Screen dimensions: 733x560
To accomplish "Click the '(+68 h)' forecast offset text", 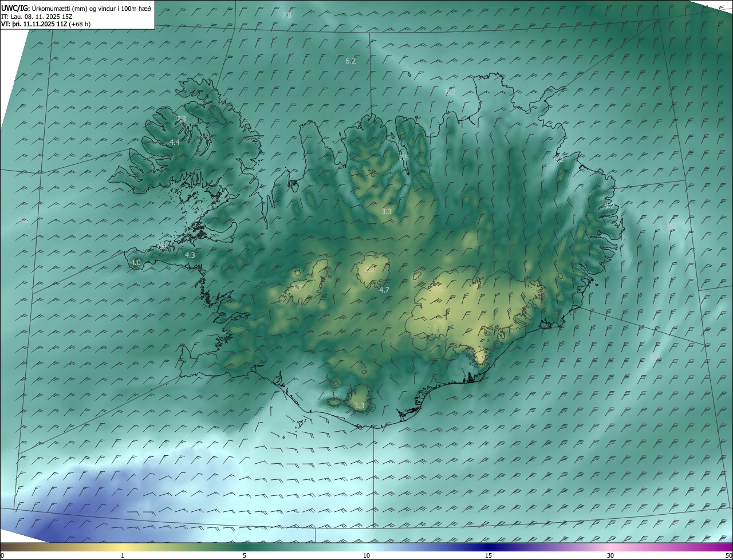I will click(79, 24).
